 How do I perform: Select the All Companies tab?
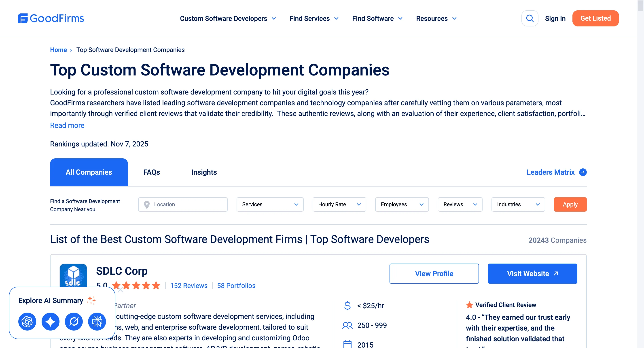pyautogui.click(x=89, y=172)
